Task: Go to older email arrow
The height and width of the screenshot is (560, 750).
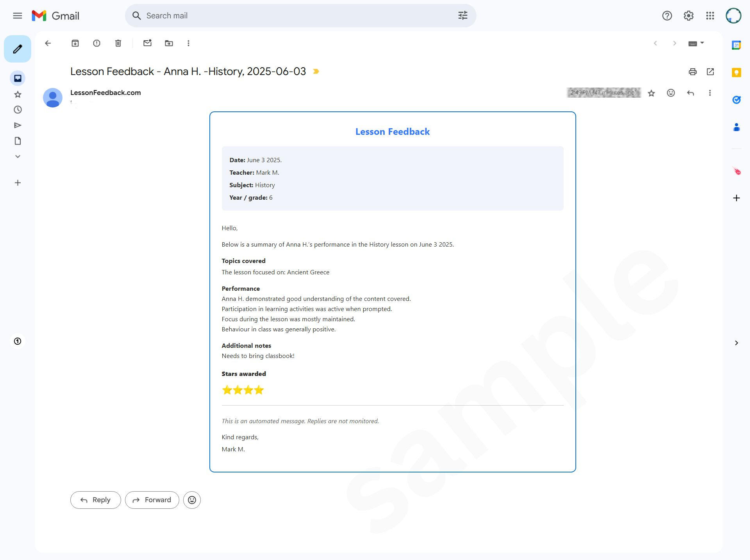Action: point(674,43)
